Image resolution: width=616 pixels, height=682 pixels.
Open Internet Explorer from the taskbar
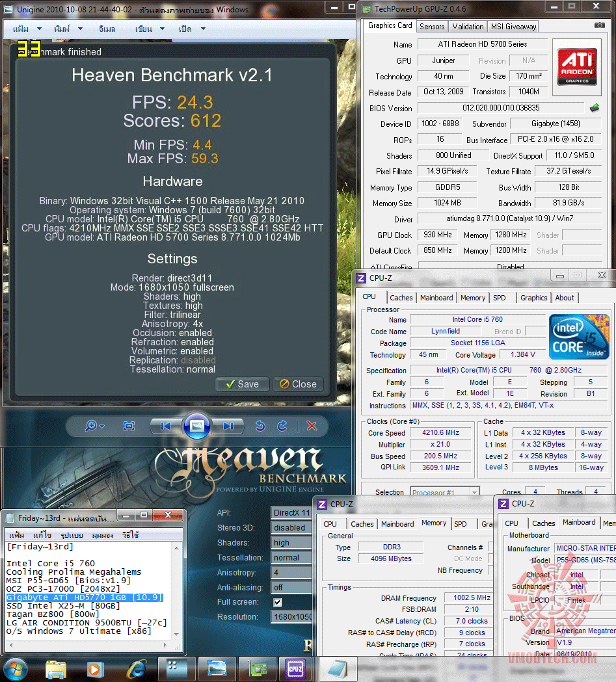[x=136, y=669]
